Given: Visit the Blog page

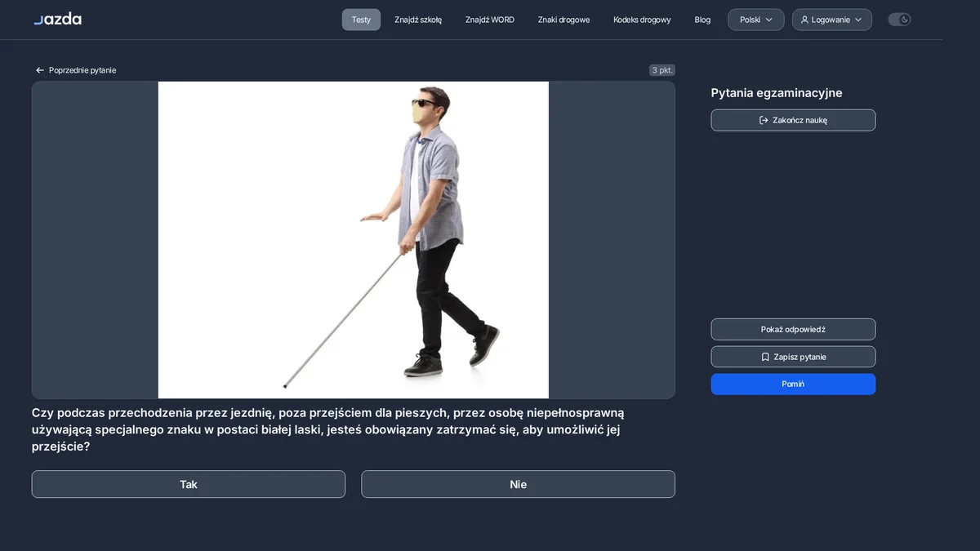Looking at the screenshot, I should click(x=702, y=20).
